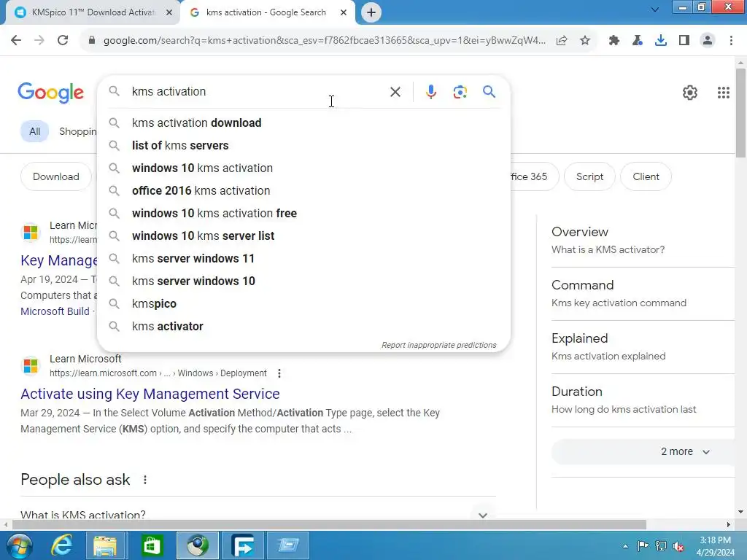Open the Windows Start menu
Image resolution: width=747 pixels, height=560 pixels.
20,545
